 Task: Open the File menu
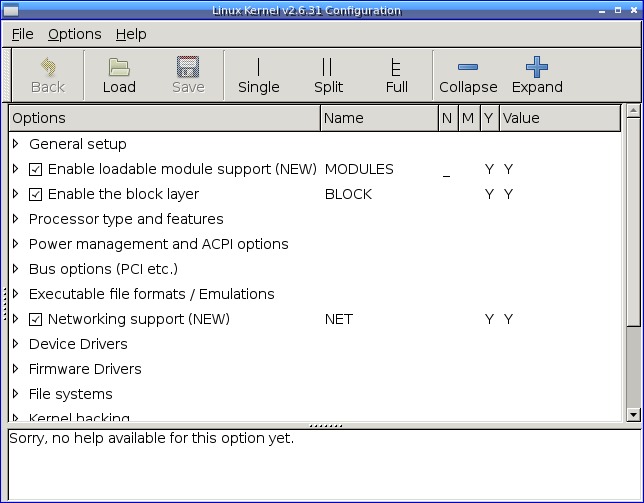(22, 34)
